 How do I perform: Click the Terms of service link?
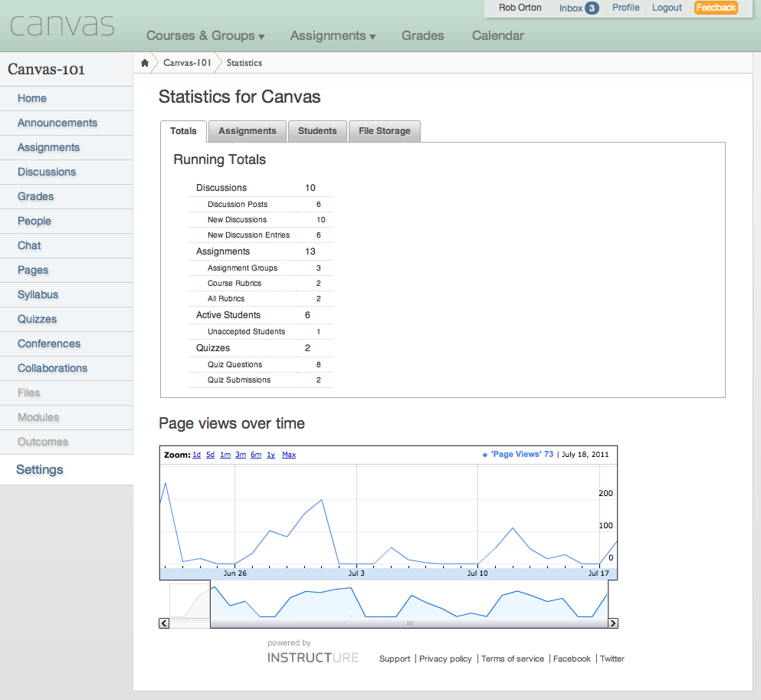(x=513, y=659)
